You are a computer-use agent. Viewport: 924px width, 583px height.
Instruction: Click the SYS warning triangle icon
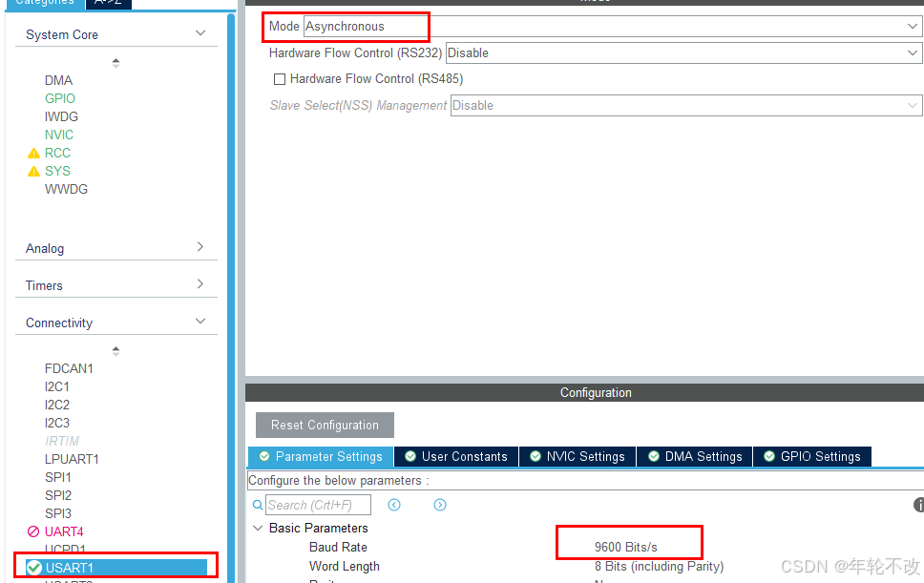pyautogui.click(x=34, y=171)
